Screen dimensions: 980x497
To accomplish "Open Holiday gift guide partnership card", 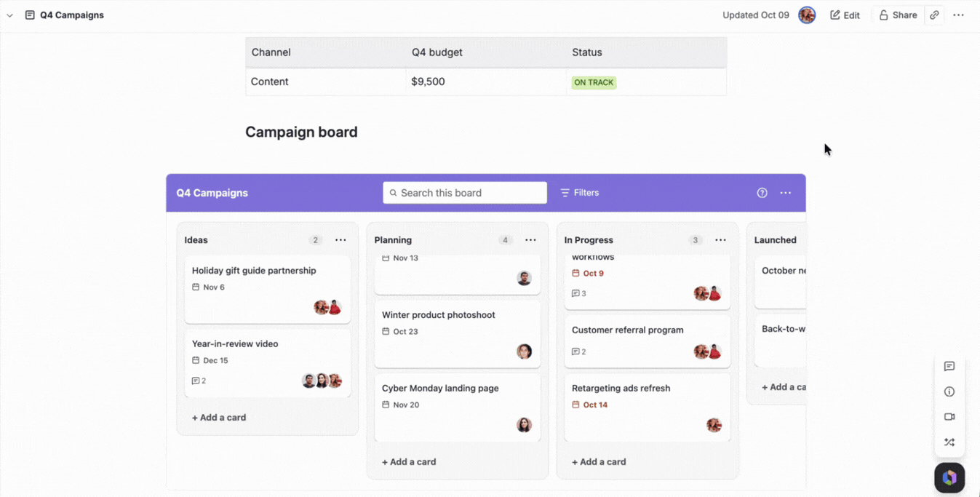I will pos(268,289).
